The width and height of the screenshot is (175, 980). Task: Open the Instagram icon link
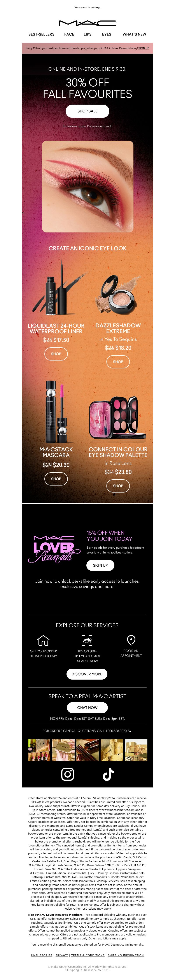click(x=68, y=774)
